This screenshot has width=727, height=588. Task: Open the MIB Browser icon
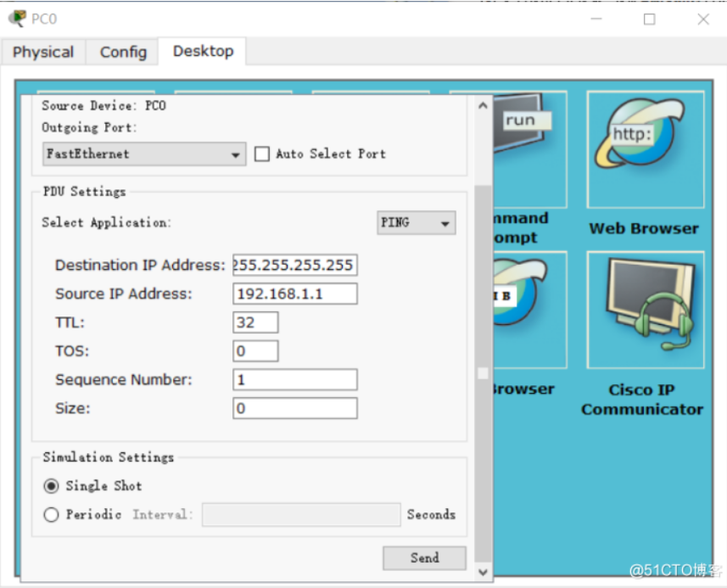529,310
